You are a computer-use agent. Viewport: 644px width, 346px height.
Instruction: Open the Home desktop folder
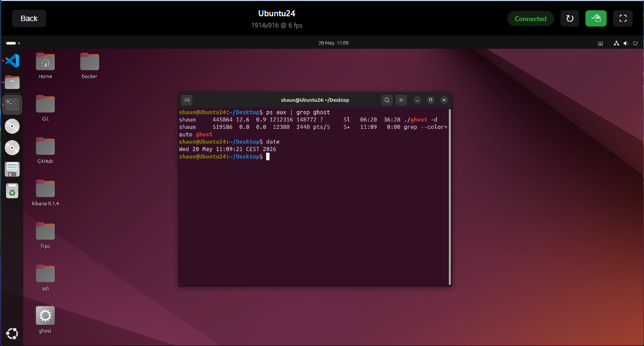point(45,66)
